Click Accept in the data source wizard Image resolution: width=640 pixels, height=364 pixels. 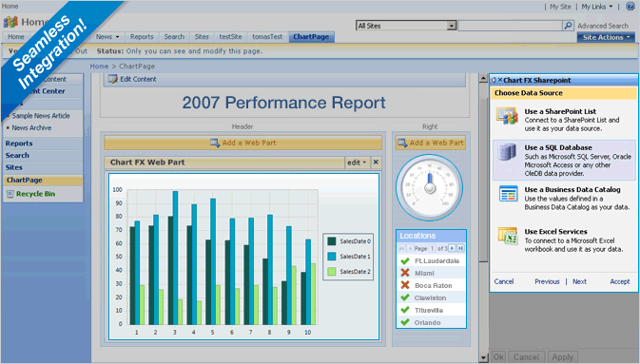[x=620, y=281]
